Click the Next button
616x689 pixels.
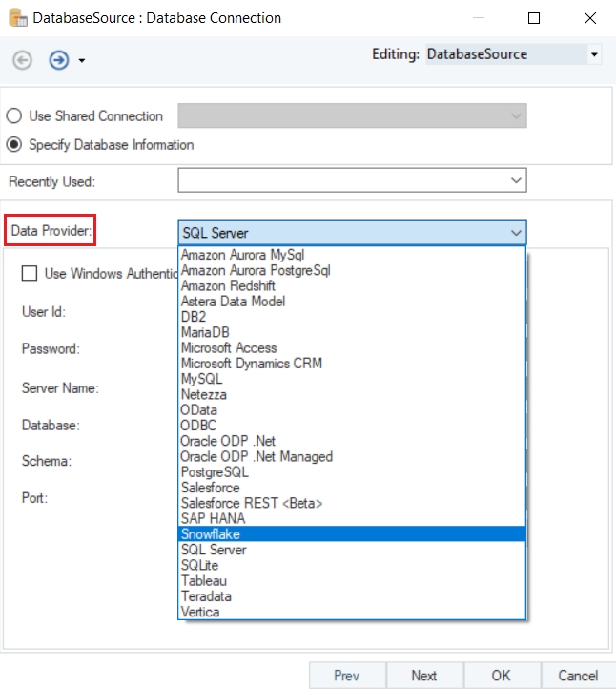[x=423, y=676]
